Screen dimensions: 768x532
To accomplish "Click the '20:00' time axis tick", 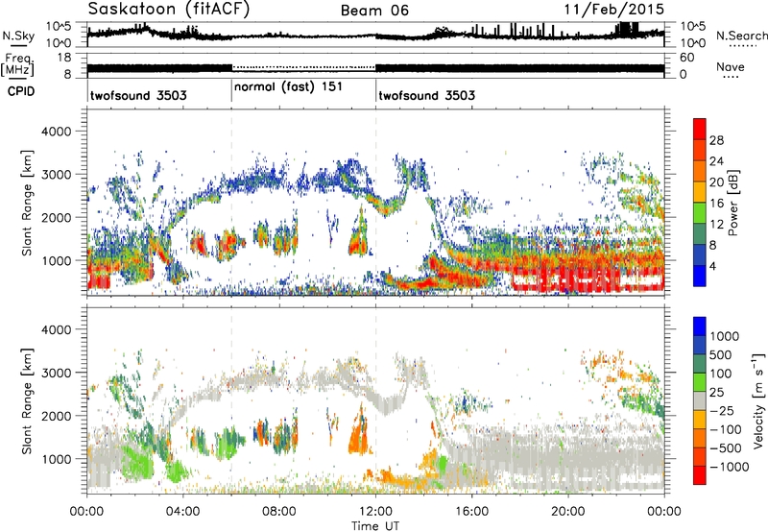I will tap(568, 512).
